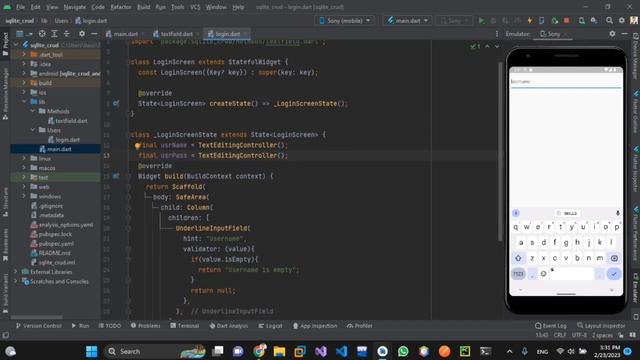Expand the android folder in project tree
This screenshot has width=640, height=360.
click(24, 73)
